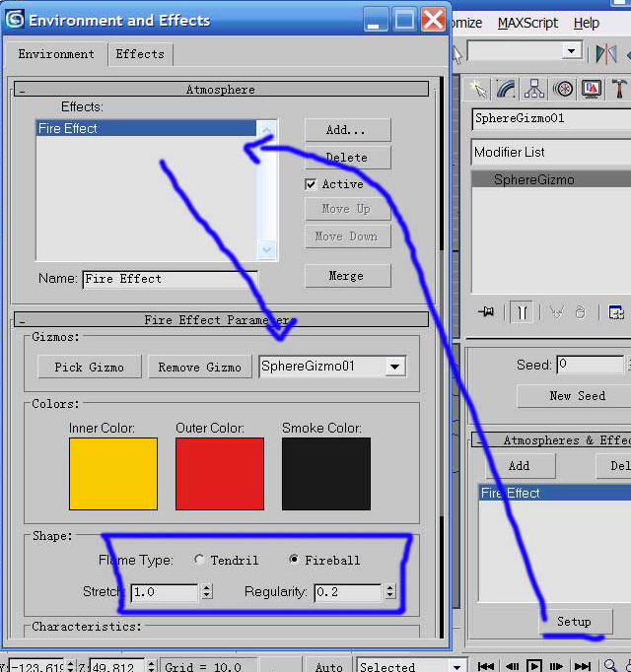Click Make Unique icon in modifier stack

point(557,312)
